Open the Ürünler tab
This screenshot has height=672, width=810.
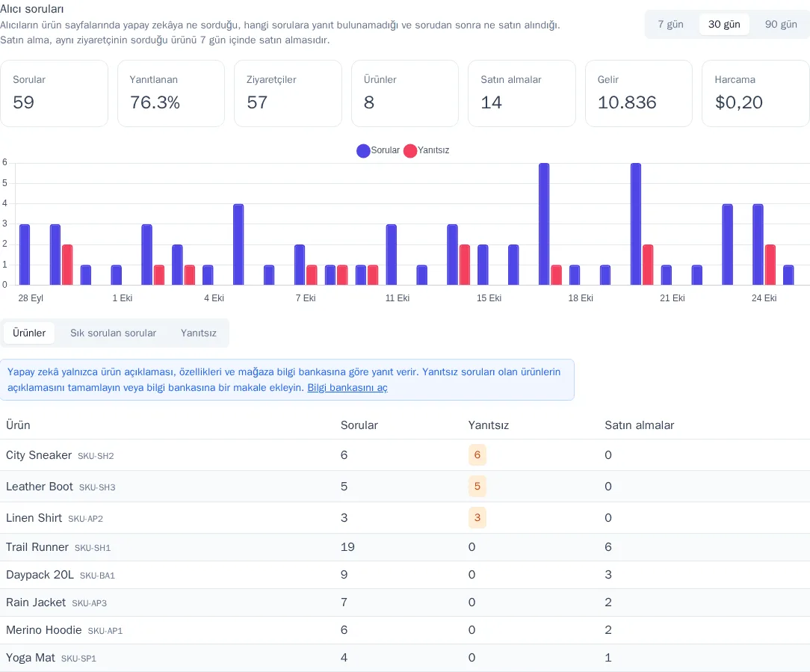(29, 333)
